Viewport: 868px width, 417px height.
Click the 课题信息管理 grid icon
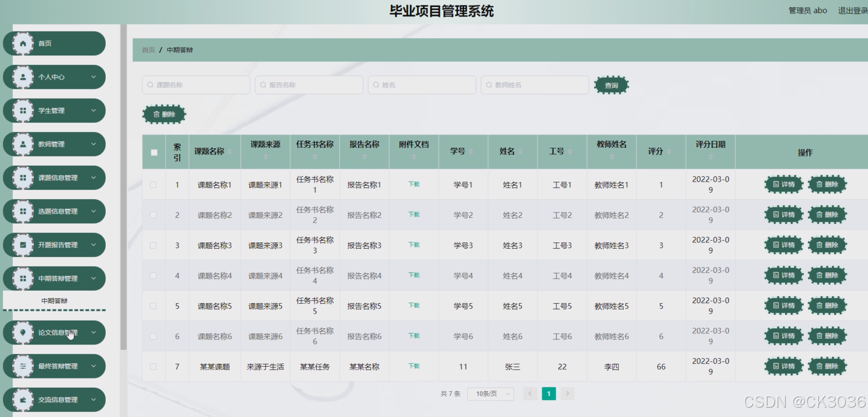[23, 178]
